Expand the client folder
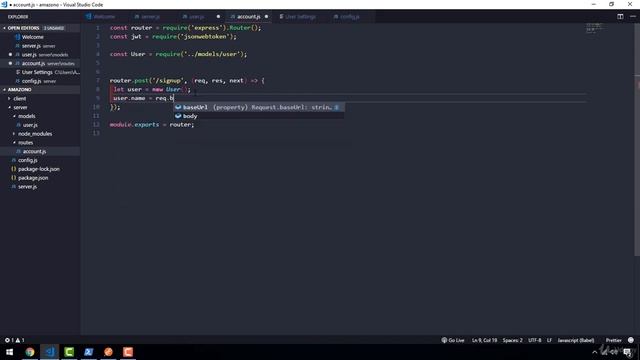Image resolution: width=640 pixels, height=360 pixels. 19,99
